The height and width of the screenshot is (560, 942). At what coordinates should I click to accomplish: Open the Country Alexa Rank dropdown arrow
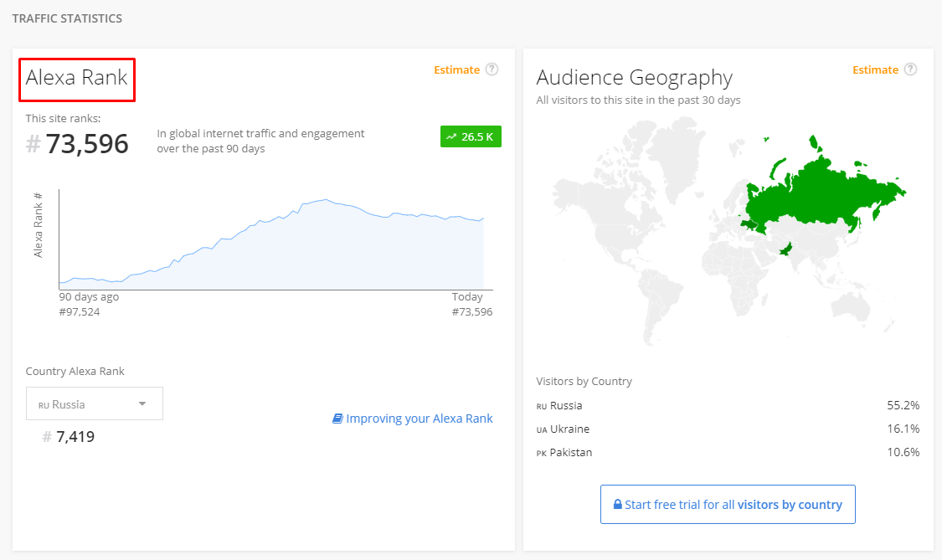point(142,404)
